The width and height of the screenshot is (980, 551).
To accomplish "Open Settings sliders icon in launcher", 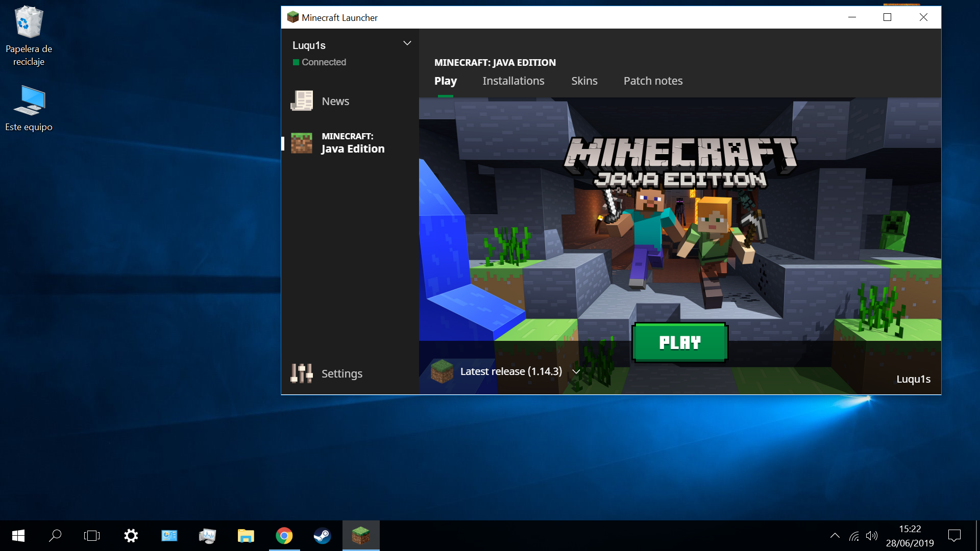I will click(302, 373).
